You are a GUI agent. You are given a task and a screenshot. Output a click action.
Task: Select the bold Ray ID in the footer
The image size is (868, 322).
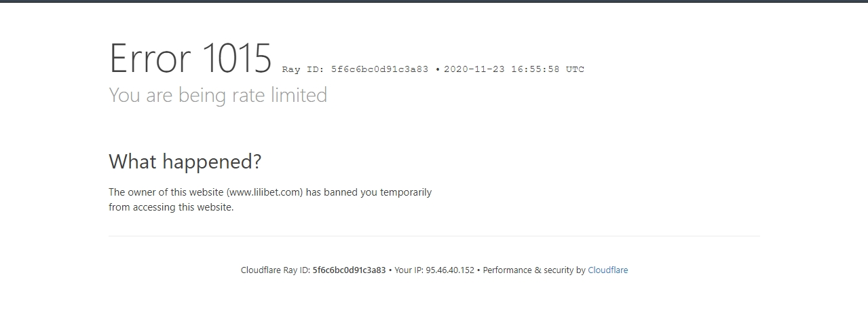(349, 270)
